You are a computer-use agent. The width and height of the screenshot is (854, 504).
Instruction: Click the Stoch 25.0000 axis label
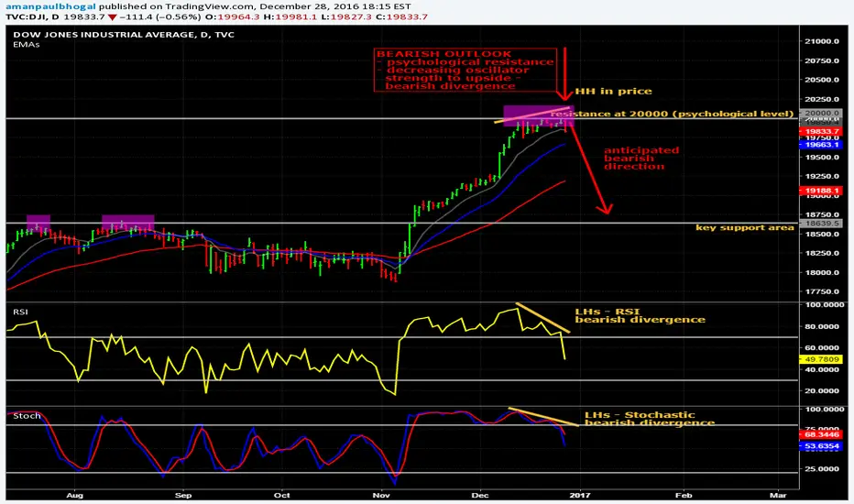tap(822, 468)
